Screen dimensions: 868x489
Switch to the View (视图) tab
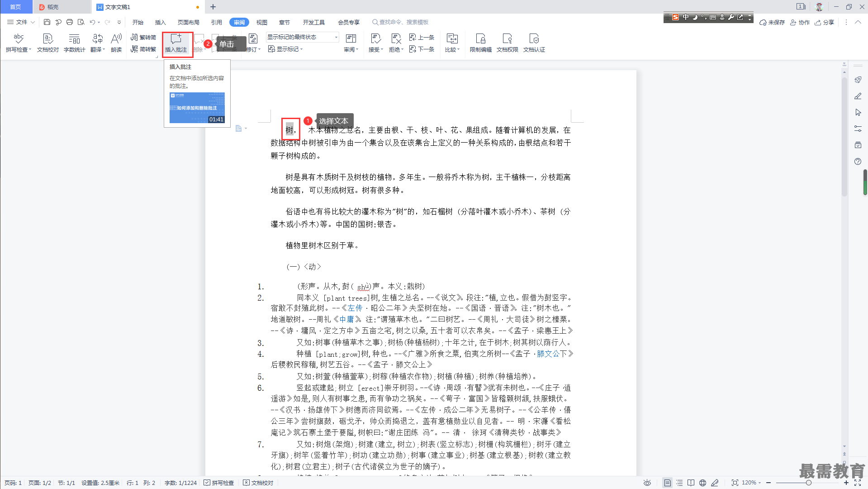[x=262, y=22]
